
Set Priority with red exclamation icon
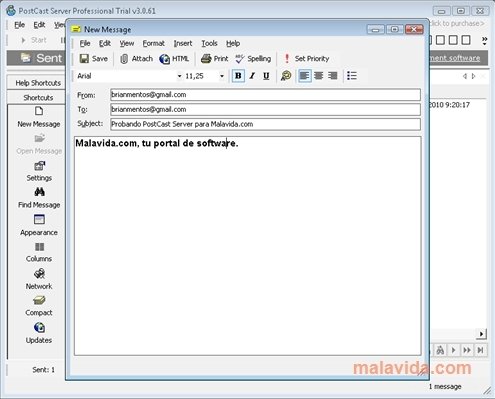(306, 59)
